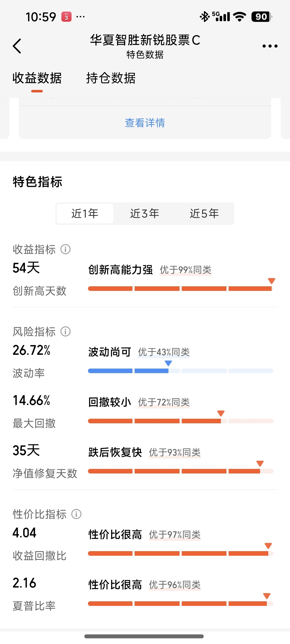Tap the battery indicator in status bar
290x644 pixels.
[x=262, y=17]
